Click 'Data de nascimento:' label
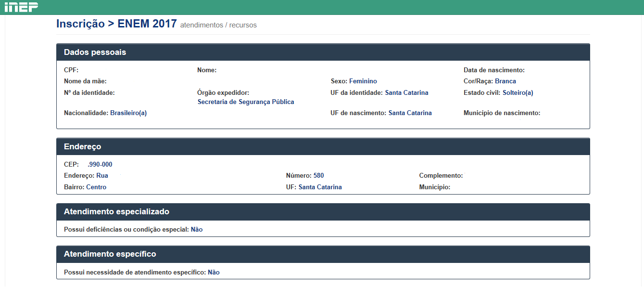The image size is (644, 287). (494, 70)
